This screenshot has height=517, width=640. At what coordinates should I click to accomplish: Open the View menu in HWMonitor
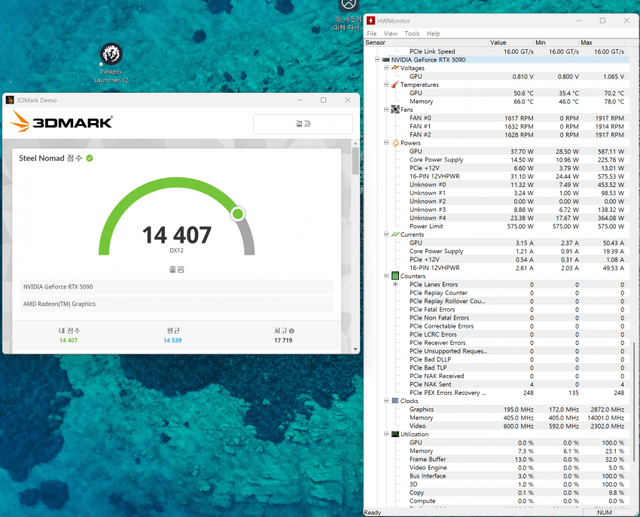[391, 33]
